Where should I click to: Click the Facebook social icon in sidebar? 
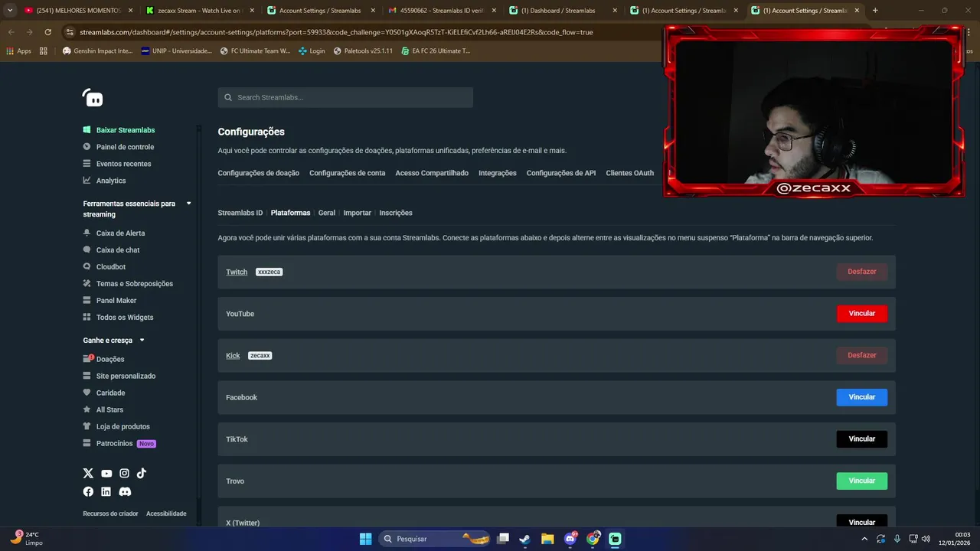click(x=88, y=491)
